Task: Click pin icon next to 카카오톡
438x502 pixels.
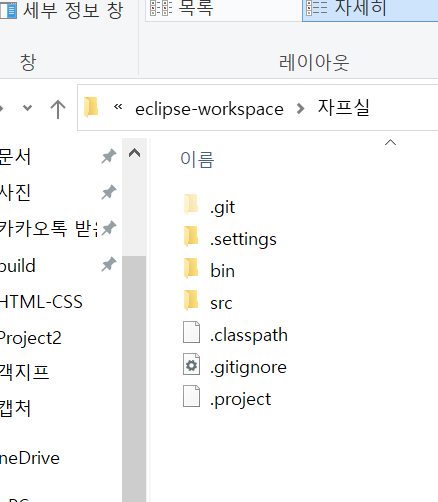Action: [109, 229]
